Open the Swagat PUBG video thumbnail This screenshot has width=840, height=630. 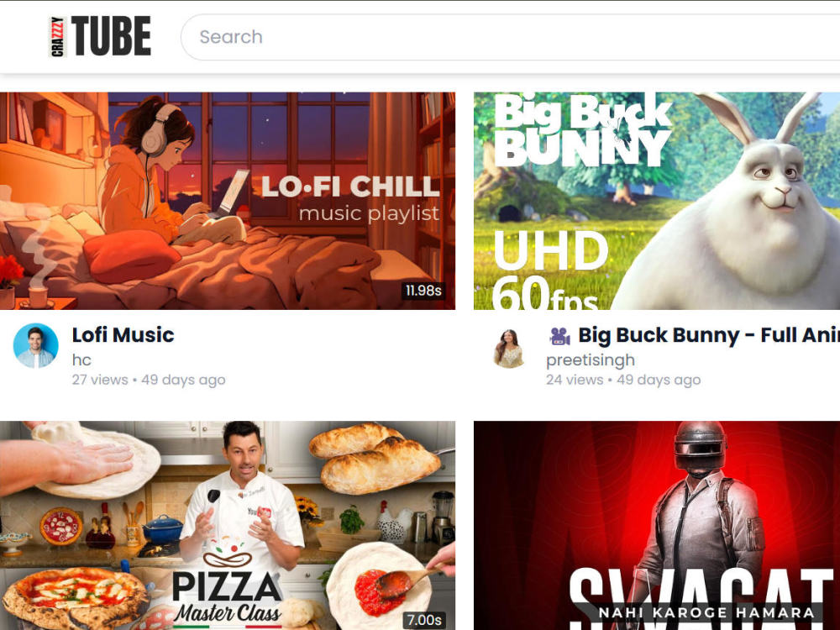657,526
